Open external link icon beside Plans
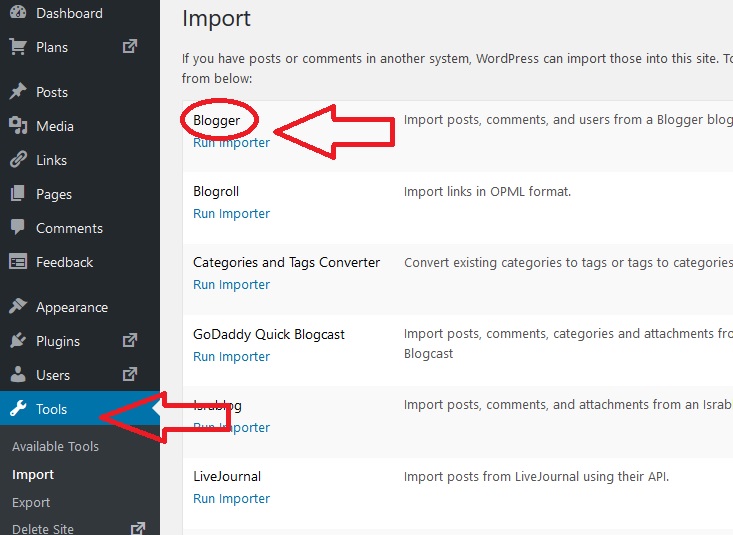 tap(130, 46)
